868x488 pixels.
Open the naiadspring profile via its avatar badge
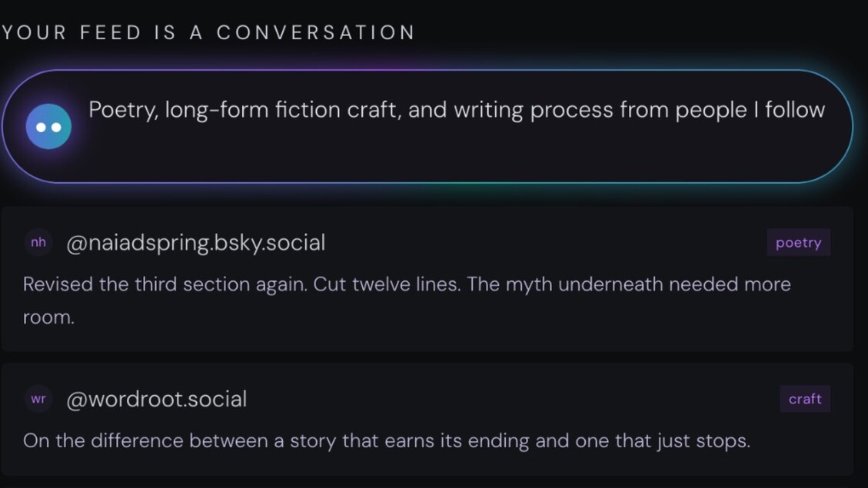point(38,242)
